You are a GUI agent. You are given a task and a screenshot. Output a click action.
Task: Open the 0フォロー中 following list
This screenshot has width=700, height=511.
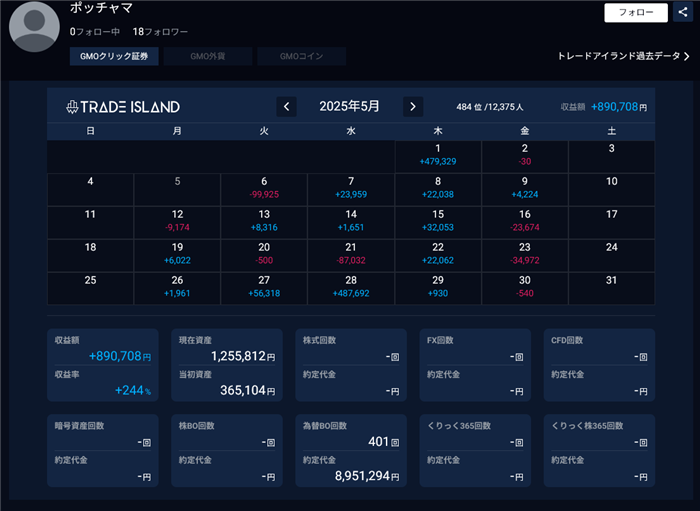95,32
